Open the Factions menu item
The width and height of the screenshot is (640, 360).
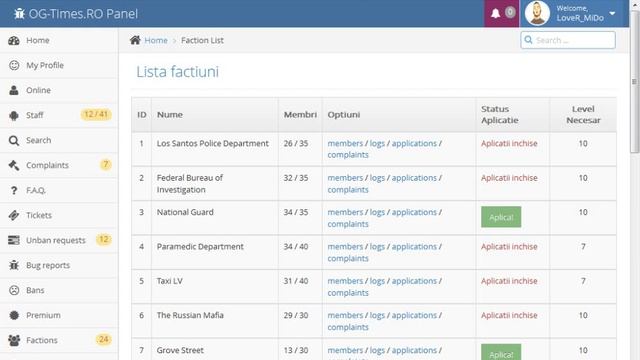(x=59, y=340)
